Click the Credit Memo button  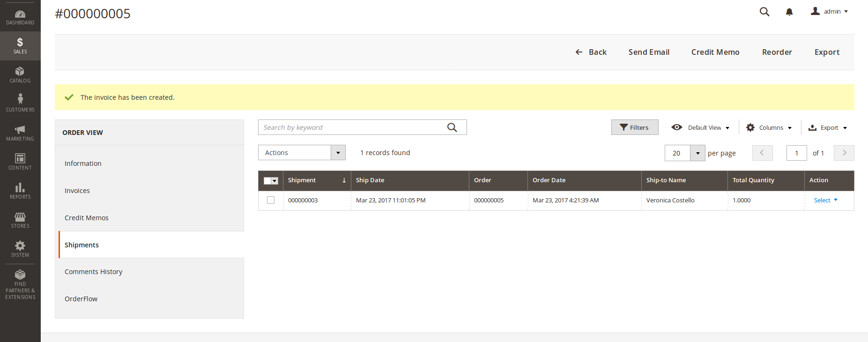(715, 52)
